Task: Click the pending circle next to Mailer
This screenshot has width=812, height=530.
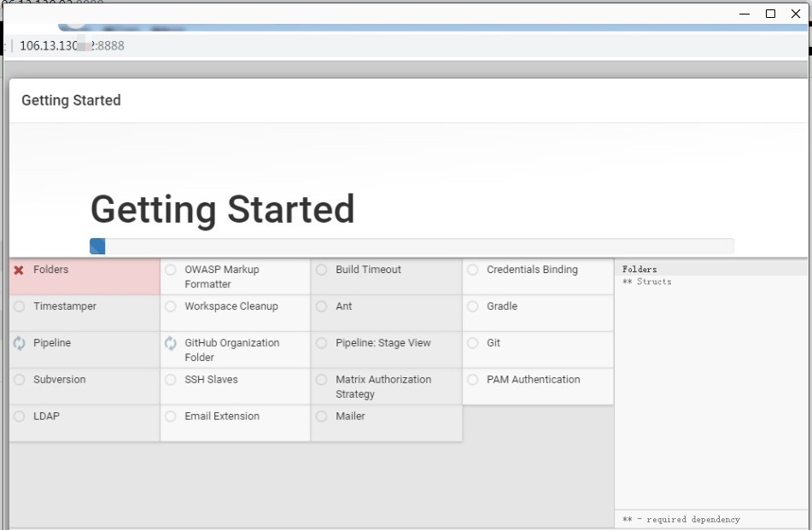Action: point(322,416)
